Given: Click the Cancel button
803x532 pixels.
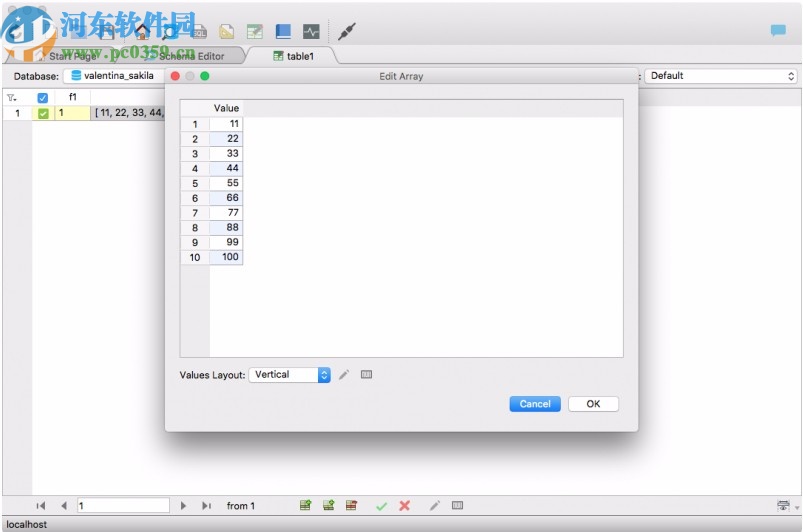Looking at the screenshot, I should point(535,404).
